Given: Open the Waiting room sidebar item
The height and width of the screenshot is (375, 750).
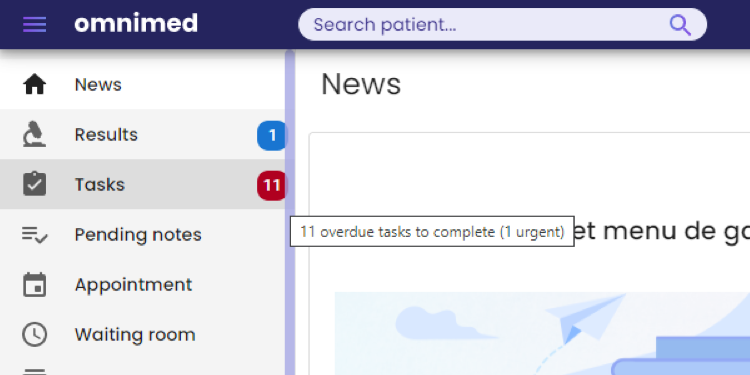Looking at the screenshot, I should tap(143, 334).
